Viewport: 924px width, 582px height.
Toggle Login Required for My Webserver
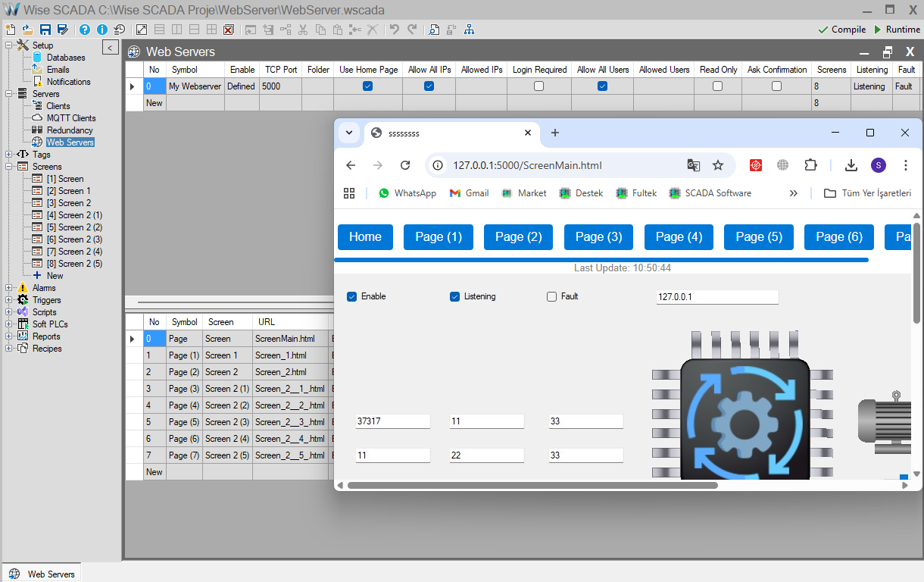538,86
